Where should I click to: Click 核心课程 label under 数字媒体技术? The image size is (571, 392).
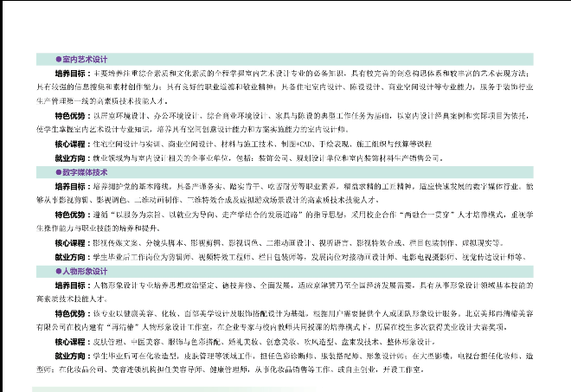coord(72,242)
